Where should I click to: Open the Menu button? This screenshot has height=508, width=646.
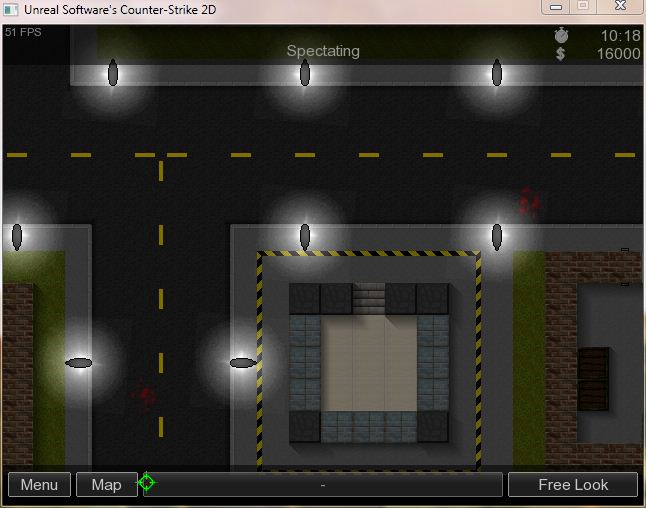pyautogui.click(x=39, y=485)
